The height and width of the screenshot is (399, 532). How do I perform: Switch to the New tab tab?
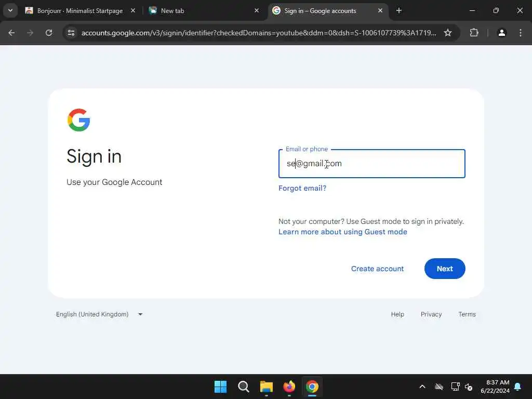coord(204,10)
